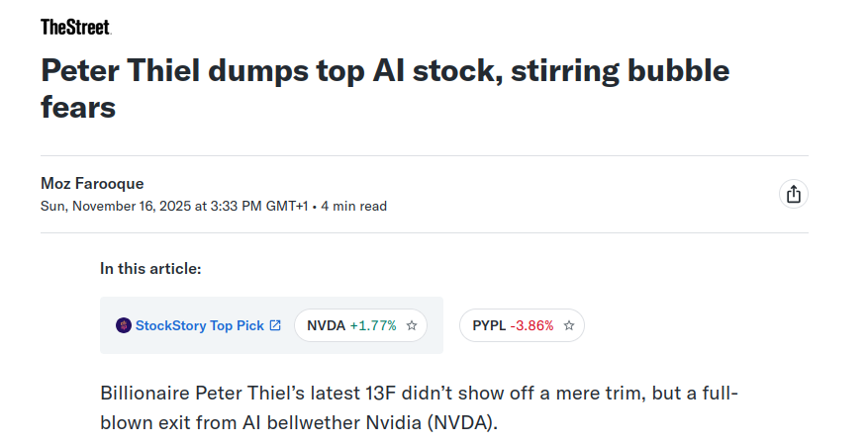Screen dimensions: 868x443
Task: Click author name Moz Farooque
Action: coord(92,183)
